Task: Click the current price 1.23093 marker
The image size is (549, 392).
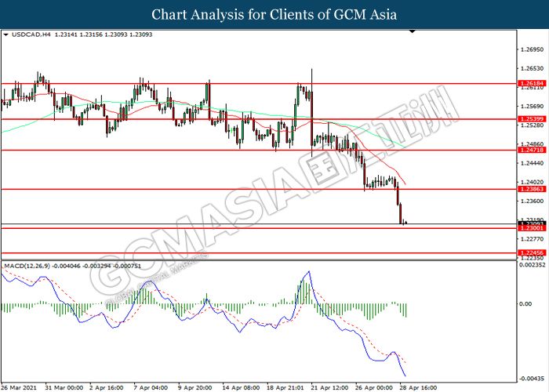Action: coord(532,223)
